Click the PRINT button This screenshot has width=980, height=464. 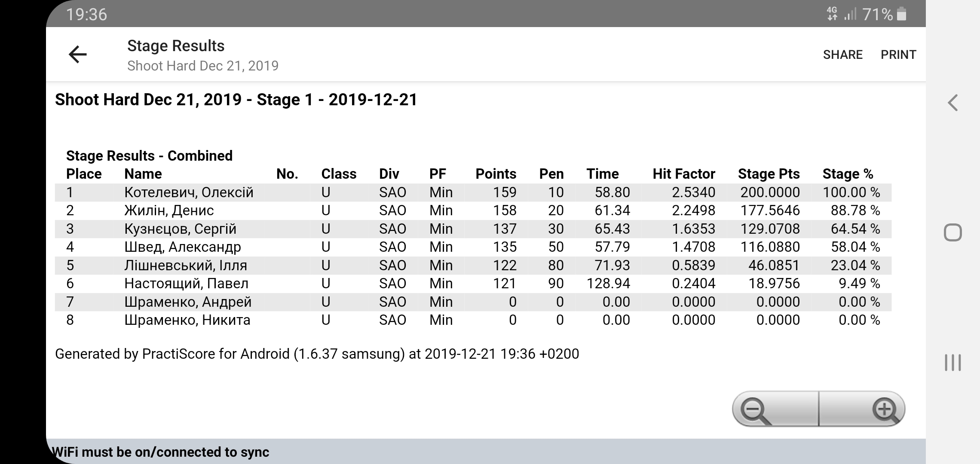click(898, 55)
